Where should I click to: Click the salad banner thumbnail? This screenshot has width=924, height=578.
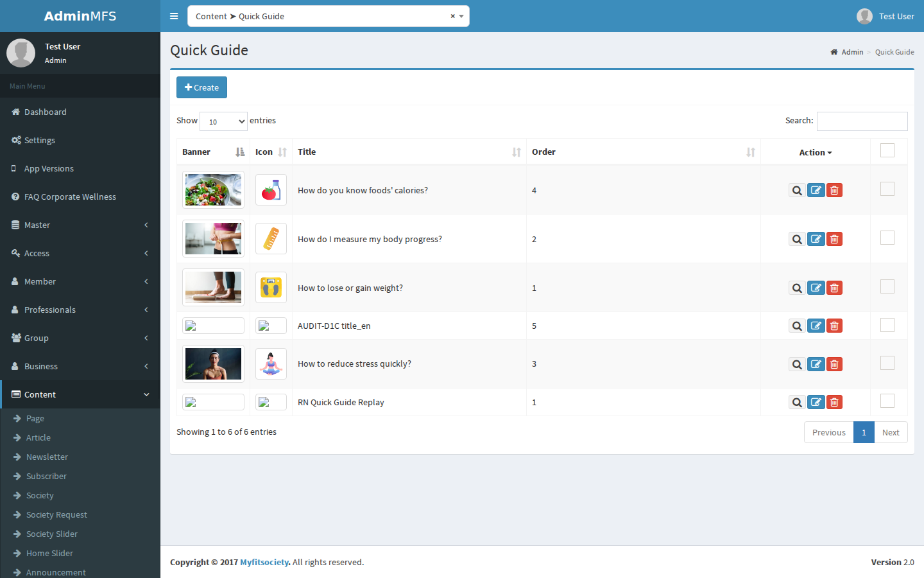213,189
